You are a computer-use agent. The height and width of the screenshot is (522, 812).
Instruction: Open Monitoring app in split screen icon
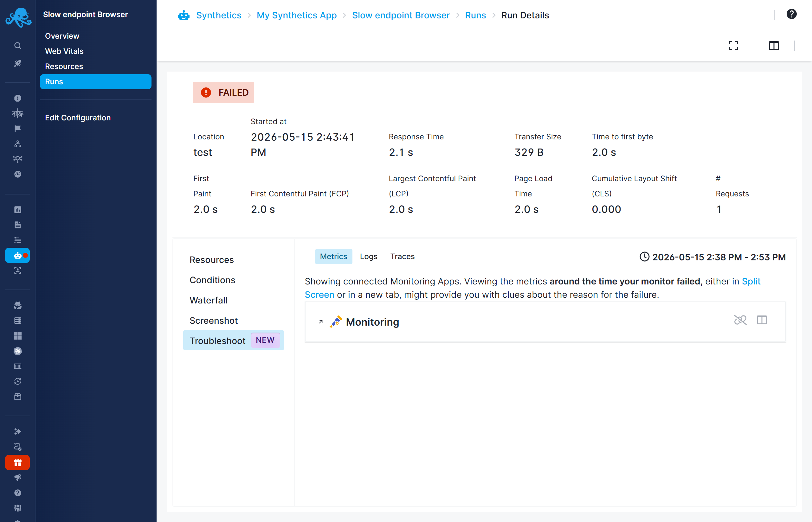[x=762, y=320]
